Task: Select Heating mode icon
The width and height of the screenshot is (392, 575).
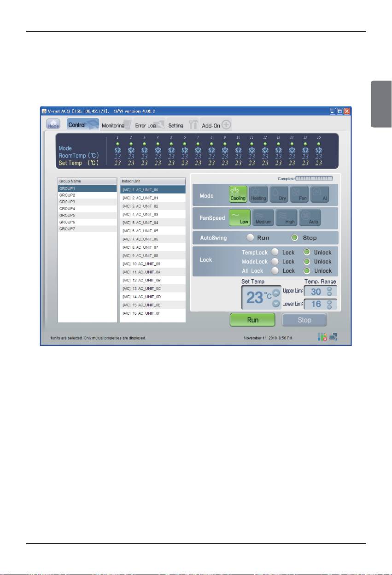Action: coord(258,194)
